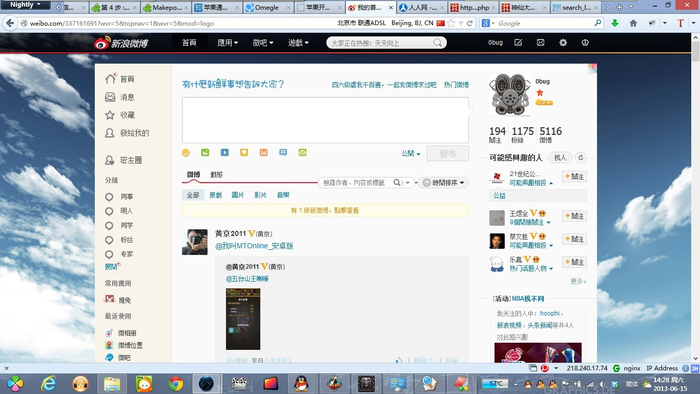Click the green cloud icon below composer
Viewport: 700px width, 394px height.
point(302,153)
